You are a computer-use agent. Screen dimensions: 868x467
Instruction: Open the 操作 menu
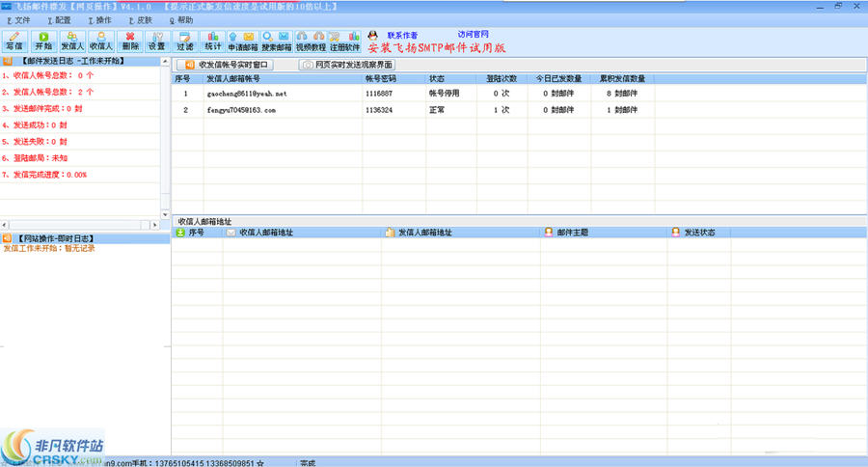100,20
